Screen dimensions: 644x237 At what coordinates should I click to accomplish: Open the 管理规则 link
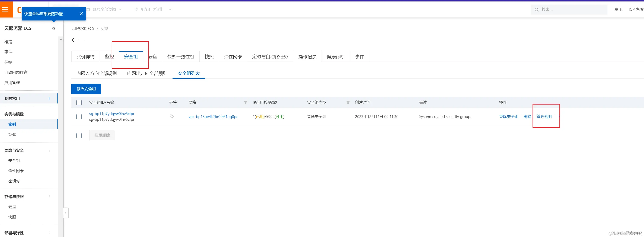coord(544,117)
